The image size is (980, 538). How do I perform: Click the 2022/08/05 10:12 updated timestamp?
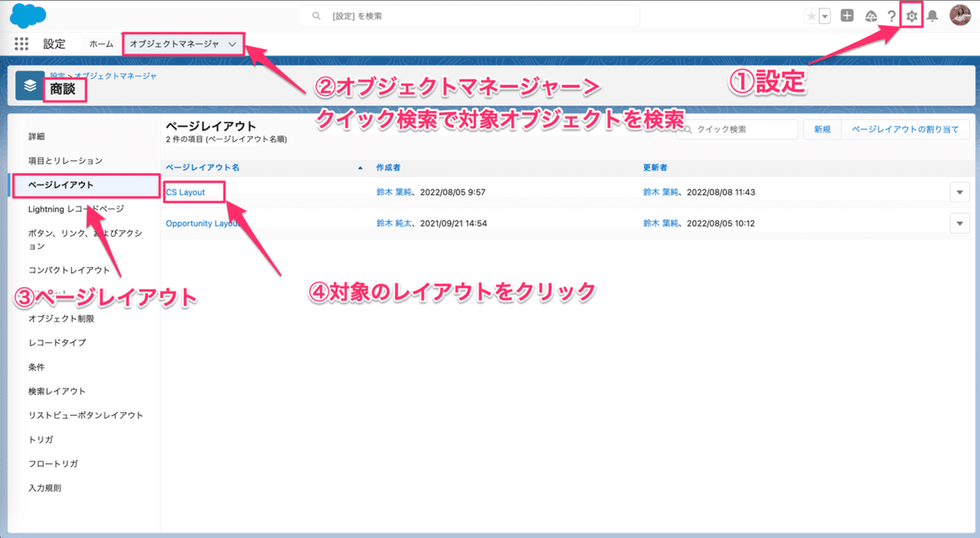(x=721, y=223)
